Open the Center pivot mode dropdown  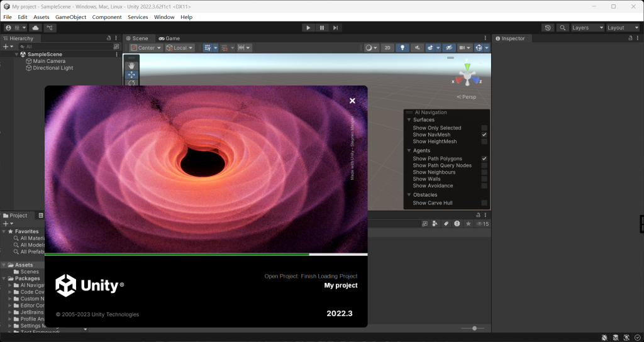[146, 48]
